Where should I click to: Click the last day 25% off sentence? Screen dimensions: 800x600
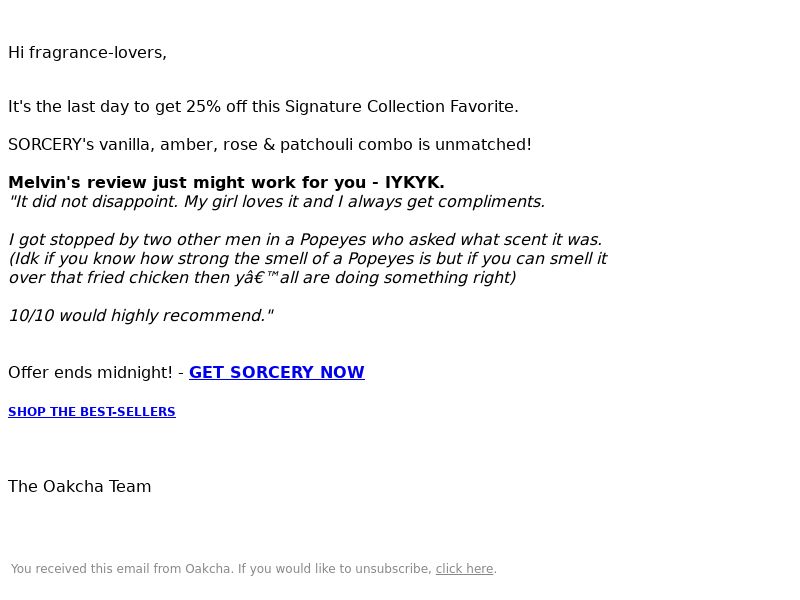tap(263, 106)
